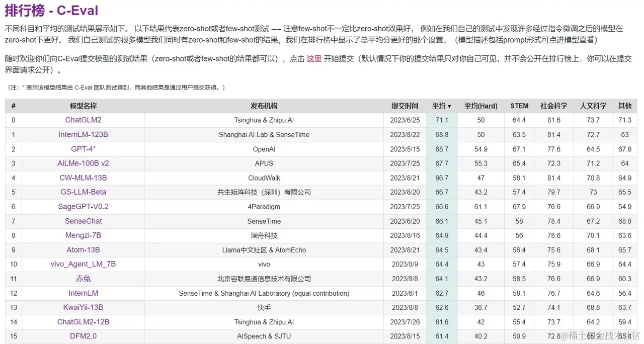Click the STEM column header
Viewport: 644px width, 344px height.
pos(519,106)
